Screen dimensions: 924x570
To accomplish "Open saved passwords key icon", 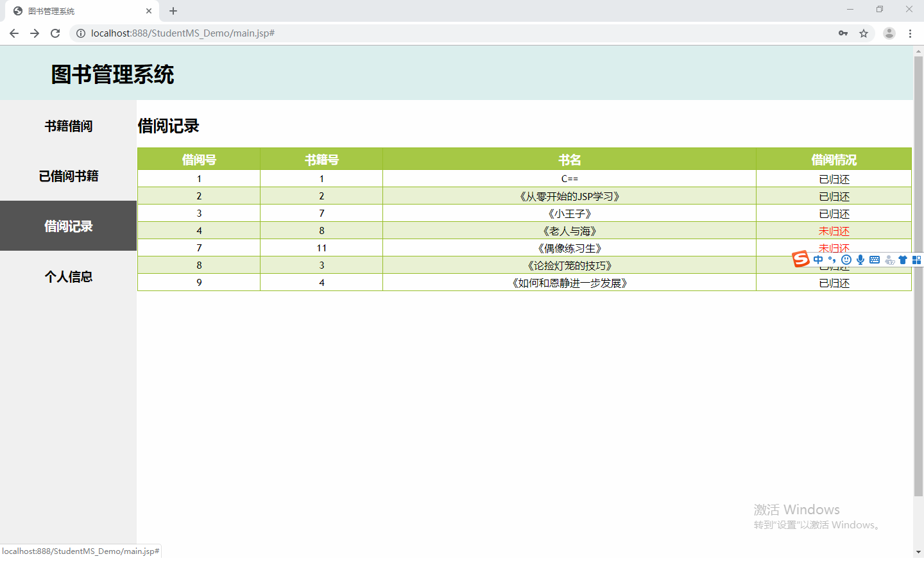I will [843, 33].
